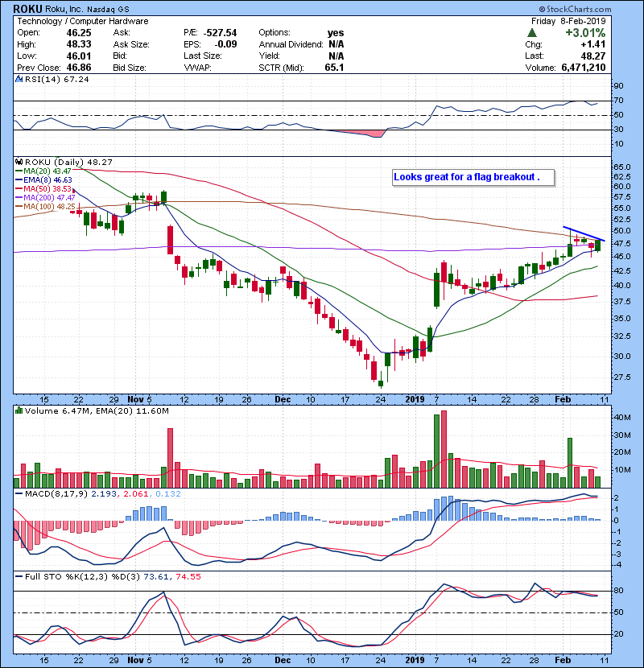Click the Volume panel bar icon
The image size is (644, 668).
[x=19, y=410]
